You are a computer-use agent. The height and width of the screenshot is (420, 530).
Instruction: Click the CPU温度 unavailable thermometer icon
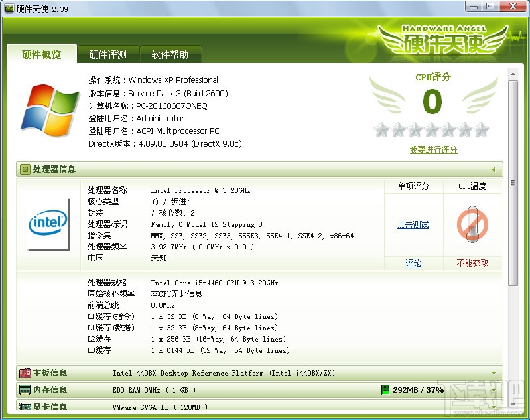click(x=472, y=224)
